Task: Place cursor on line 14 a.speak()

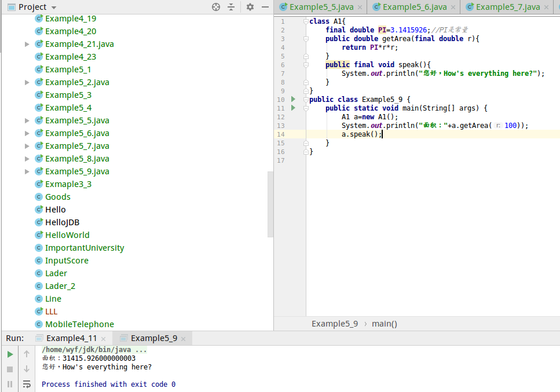Action: (x=362, y=134)
